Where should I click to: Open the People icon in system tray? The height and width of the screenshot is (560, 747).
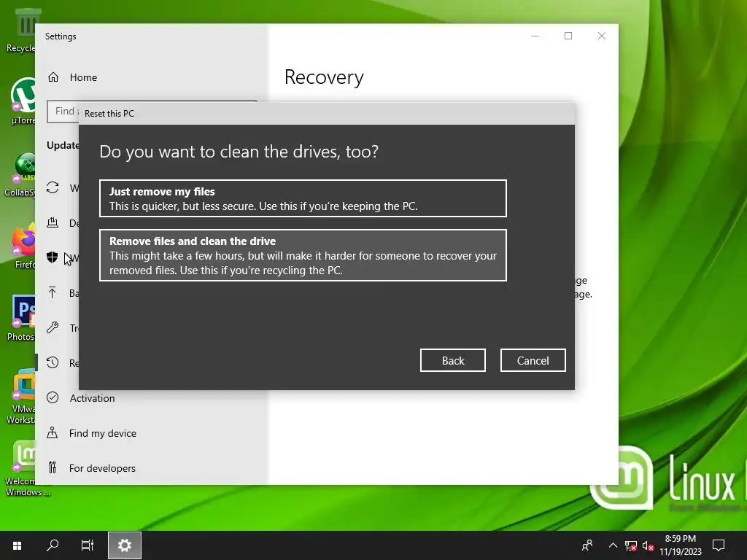click(587, 545)
